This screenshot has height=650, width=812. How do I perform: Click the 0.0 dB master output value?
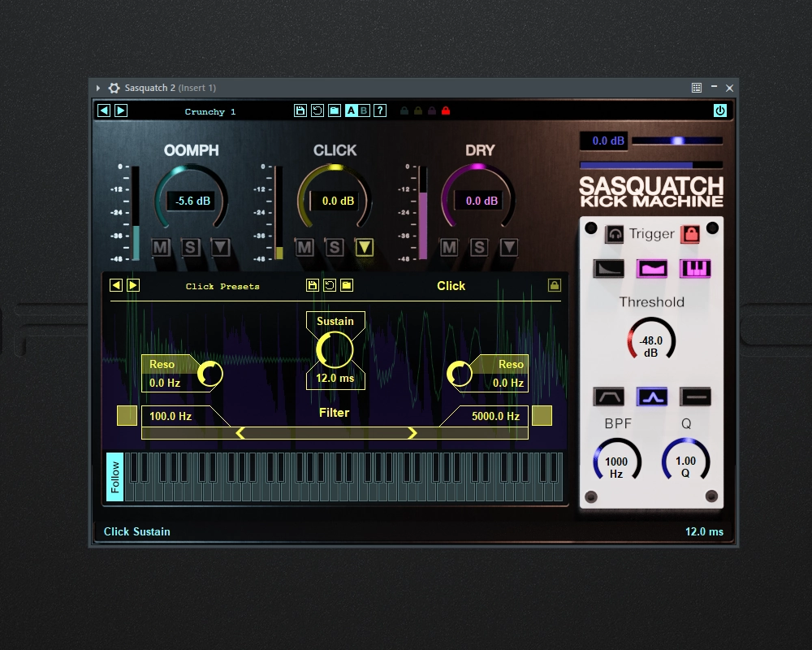(x=604, y=141)
